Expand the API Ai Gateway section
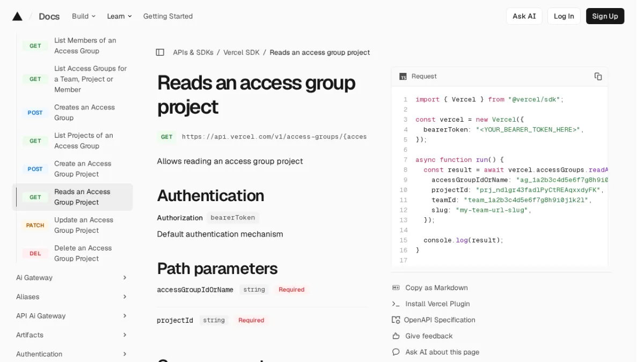The width and height of the screenshot is (644, 362). coord(72,316)
